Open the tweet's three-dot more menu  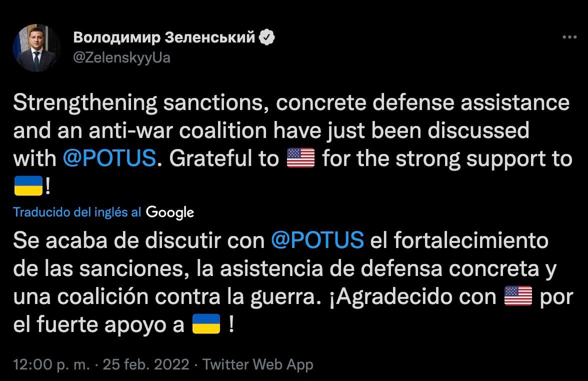[570, 37]
